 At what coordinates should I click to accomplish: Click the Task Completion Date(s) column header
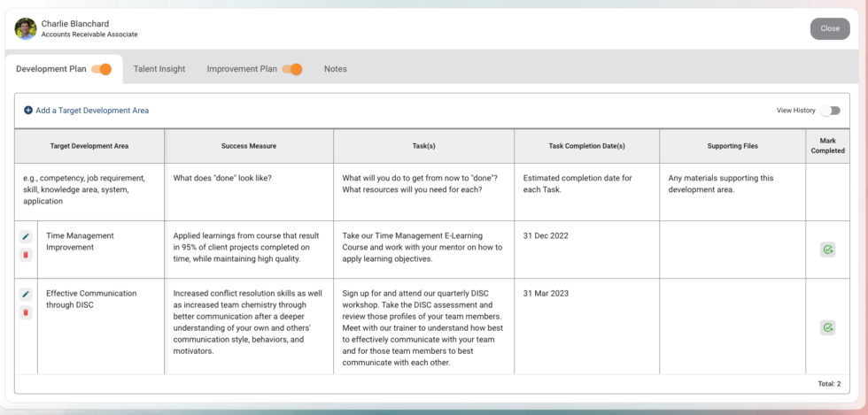586,146
